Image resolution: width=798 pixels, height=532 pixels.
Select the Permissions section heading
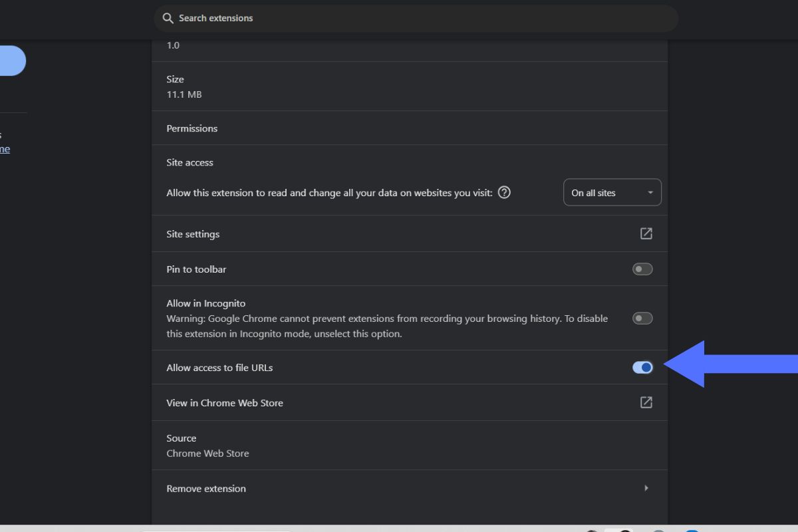coord(192,128)
